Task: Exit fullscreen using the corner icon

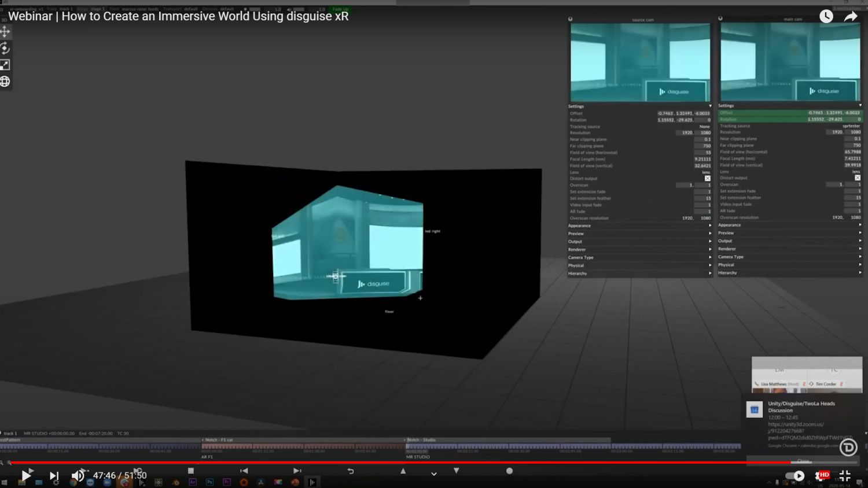Action: [x=845, y=476]
